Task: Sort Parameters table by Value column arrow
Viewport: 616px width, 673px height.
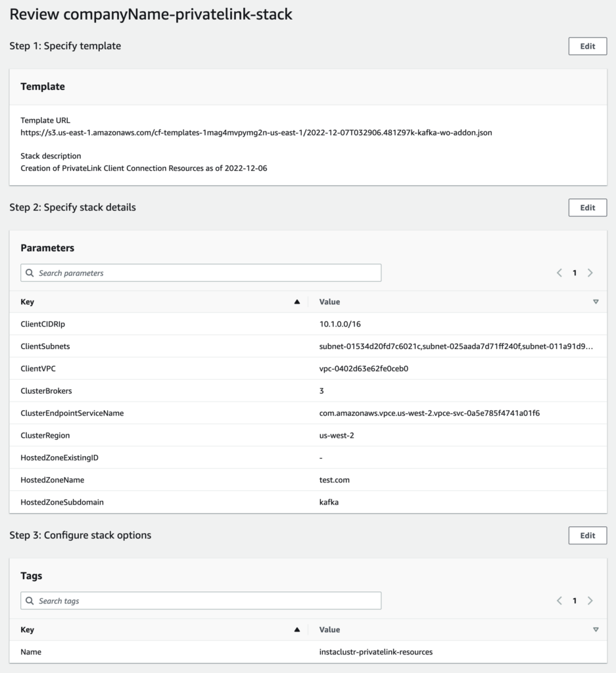Action: [x=596, y=302]
